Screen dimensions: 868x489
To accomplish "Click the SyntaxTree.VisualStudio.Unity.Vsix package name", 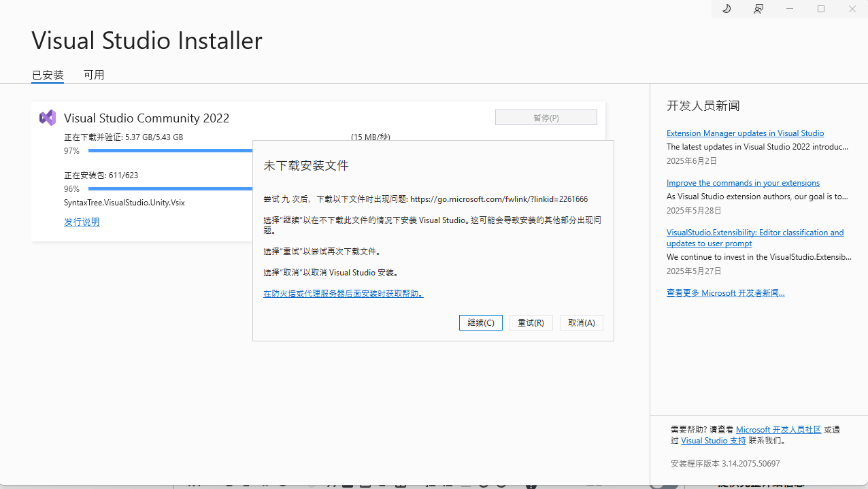I will [124, 203].
